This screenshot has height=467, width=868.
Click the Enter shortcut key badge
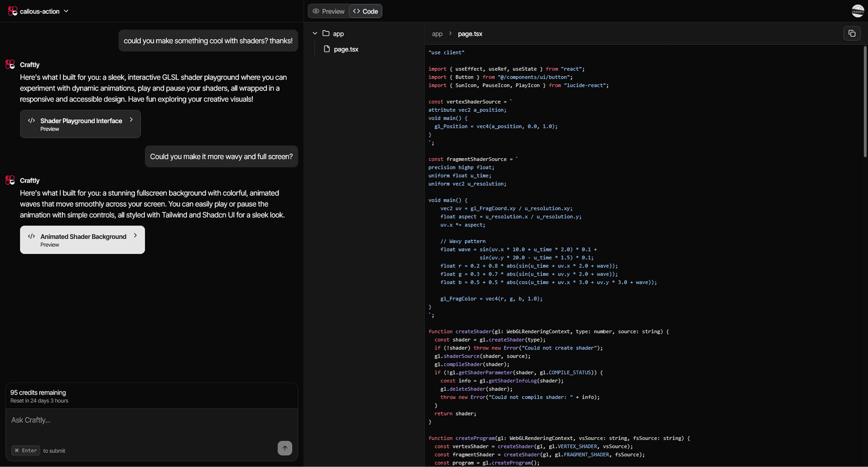tap(26, 450)
